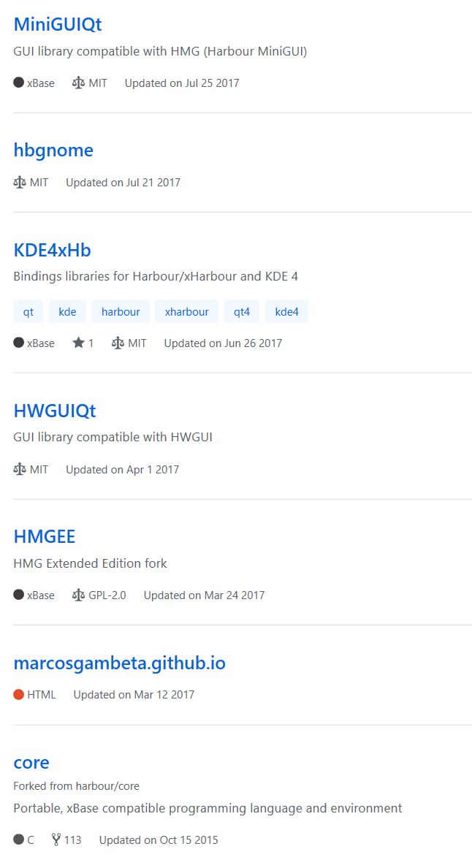Open the core repository link
The image size is (472, 868).
click(31, 763)
